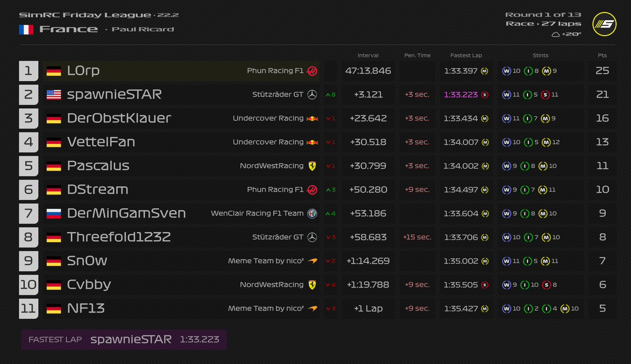
Task: Click the SimRC league logo in top-right corner
Action: (604, 24)
